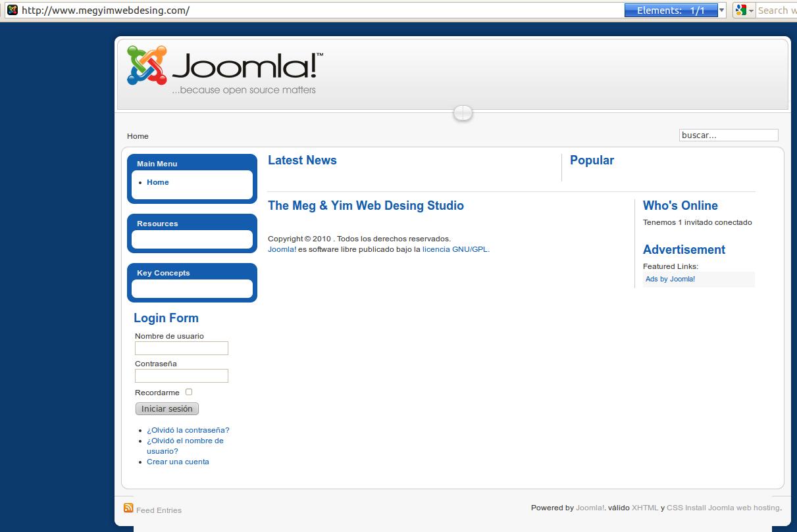Expand the search engine selector arrow
Viewport: 797px width, 532px height.
point(751,11)
